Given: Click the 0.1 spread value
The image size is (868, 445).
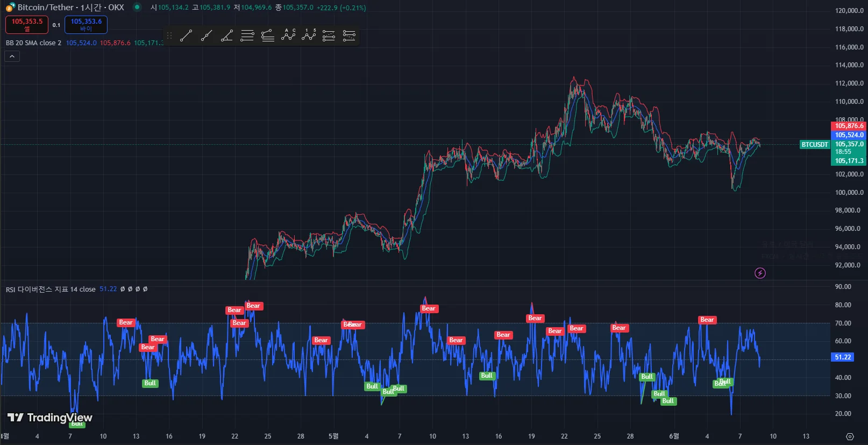Looking at the screenshot, I should pyautogui.click(x=56, y=25).
